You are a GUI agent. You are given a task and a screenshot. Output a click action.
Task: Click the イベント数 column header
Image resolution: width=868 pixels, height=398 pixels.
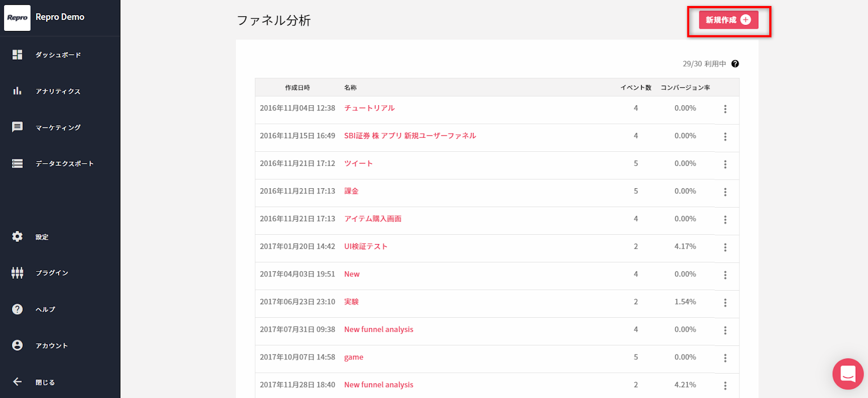[636, 87]
